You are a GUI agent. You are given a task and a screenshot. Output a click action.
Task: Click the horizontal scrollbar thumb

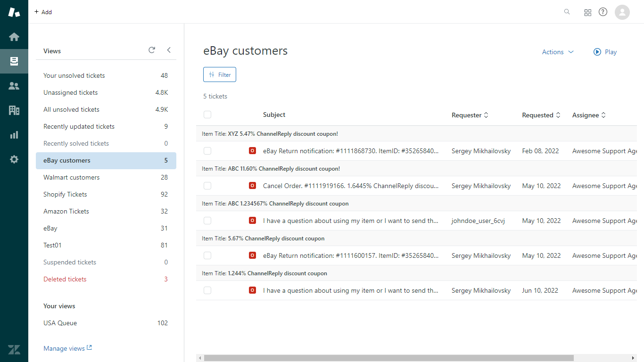388,358
